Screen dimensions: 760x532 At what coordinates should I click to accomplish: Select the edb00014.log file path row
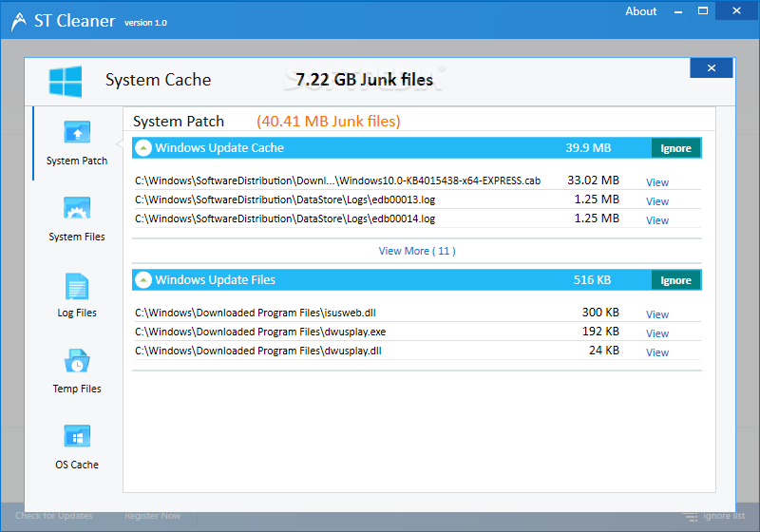pos(285,218)
